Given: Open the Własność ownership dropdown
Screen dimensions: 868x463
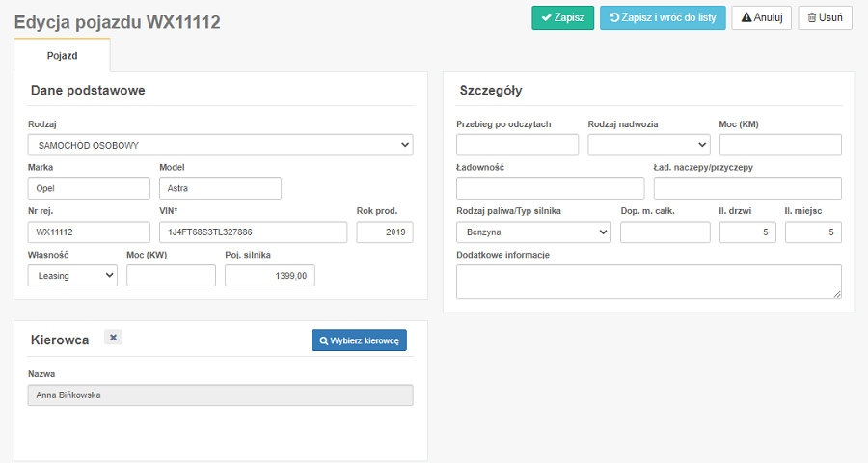Looking at the screenshot, I should (72, 276).
